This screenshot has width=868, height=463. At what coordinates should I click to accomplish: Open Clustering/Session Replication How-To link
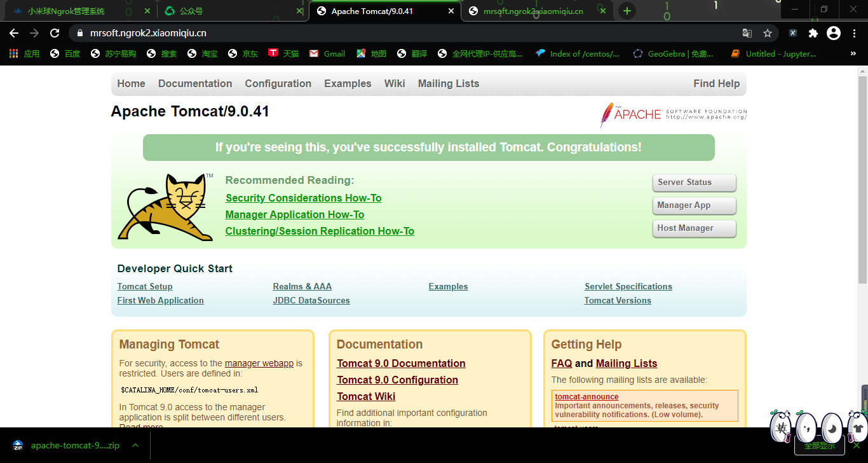(x=320, y=231)
